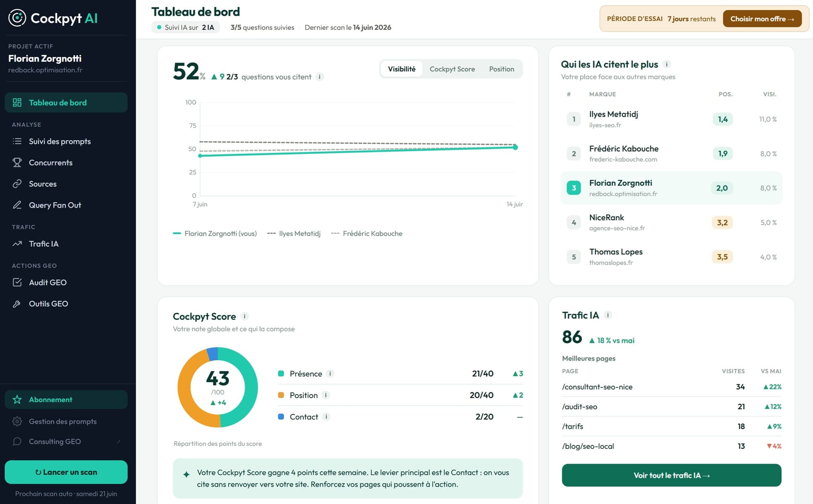The height and width of the screenshot is (504, 813).
Task: Show info tooltip next to Cockpyt Score title
Action: coord(245,316)
